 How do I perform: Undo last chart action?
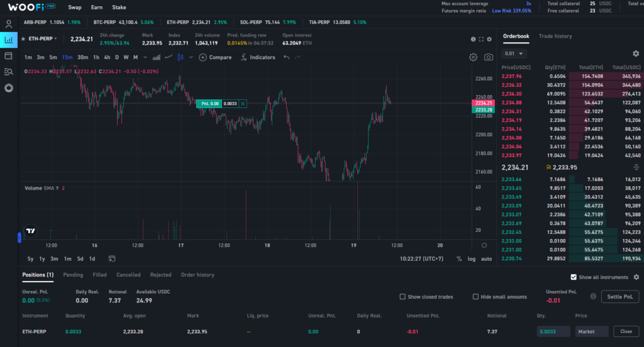pos(286,57)
